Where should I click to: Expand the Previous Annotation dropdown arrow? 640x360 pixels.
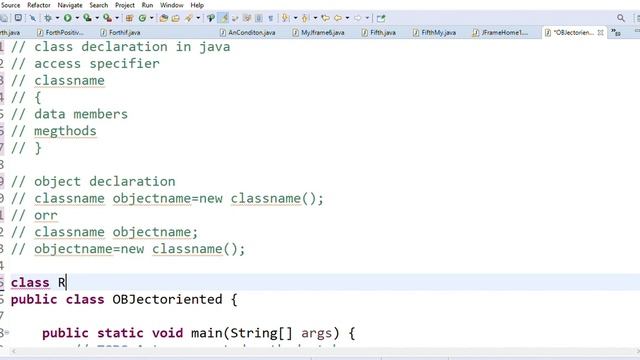point(315,18)
